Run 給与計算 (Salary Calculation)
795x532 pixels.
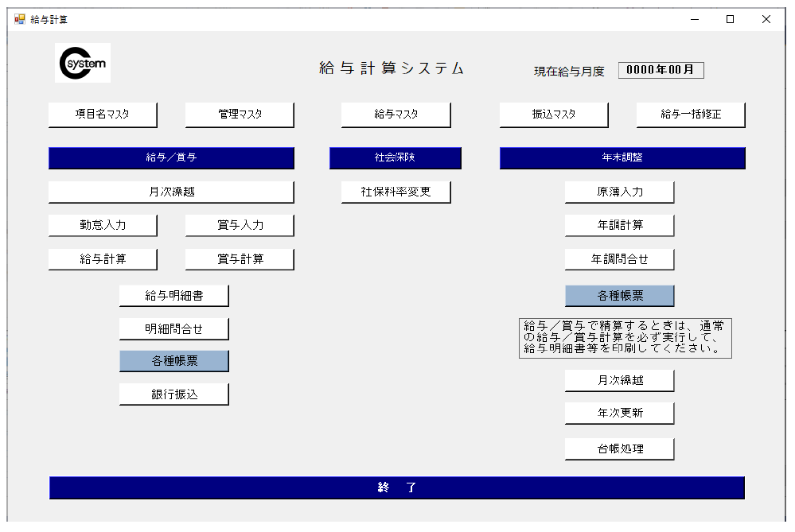point(102,258)
